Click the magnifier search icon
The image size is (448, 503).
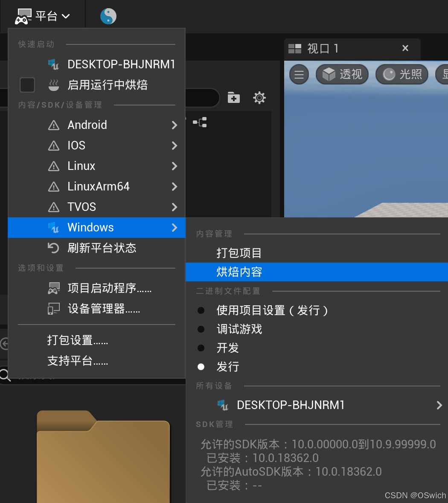(5, 375)
